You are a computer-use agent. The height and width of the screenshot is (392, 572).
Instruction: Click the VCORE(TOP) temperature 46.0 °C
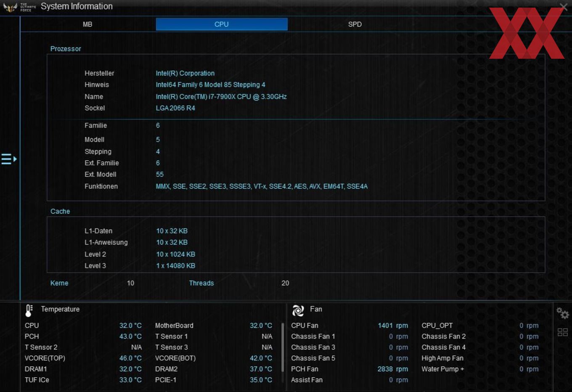130,358
